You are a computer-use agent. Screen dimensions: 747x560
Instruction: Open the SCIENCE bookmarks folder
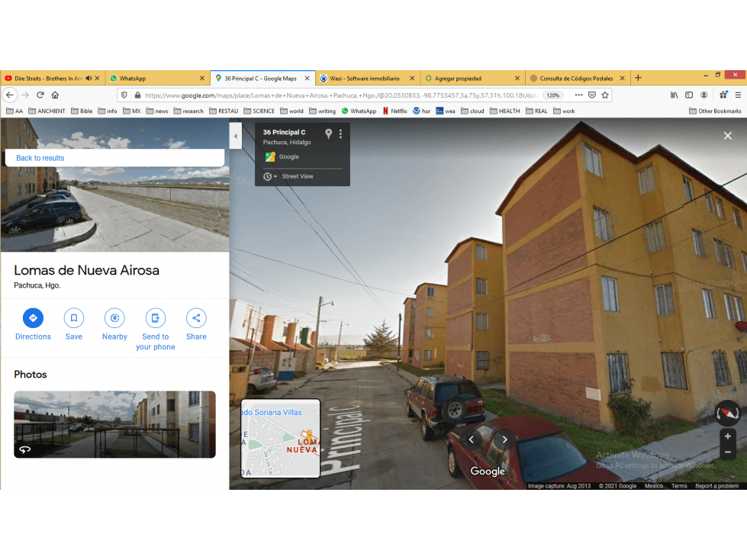(x=259, y=111)
